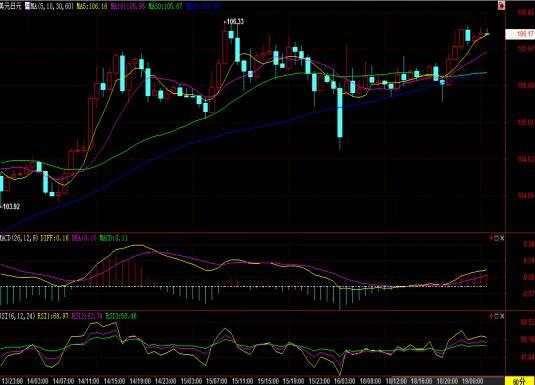Click the magenta MA10 value label
535x385 pixels.
(x=127, y=6)
